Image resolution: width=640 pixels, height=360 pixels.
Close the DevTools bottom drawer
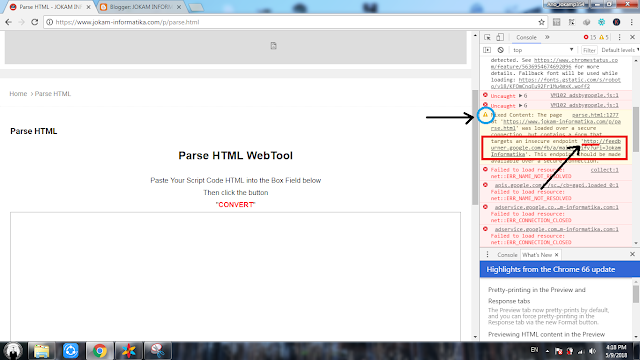[x=632, y=254]
